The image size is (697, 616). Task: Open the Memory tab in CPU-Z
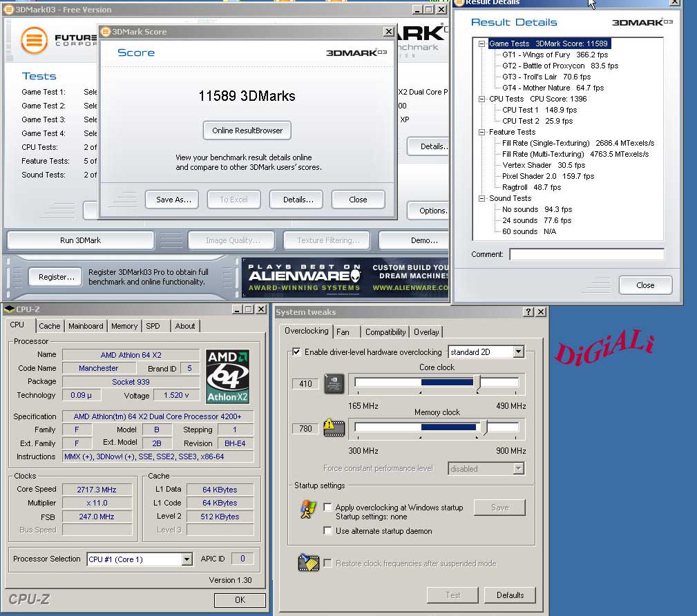pos(124,326)
